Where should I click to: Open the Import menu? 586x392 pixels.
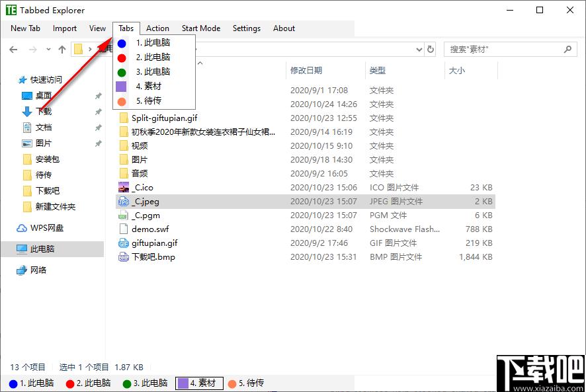click(x=65, y=28)
